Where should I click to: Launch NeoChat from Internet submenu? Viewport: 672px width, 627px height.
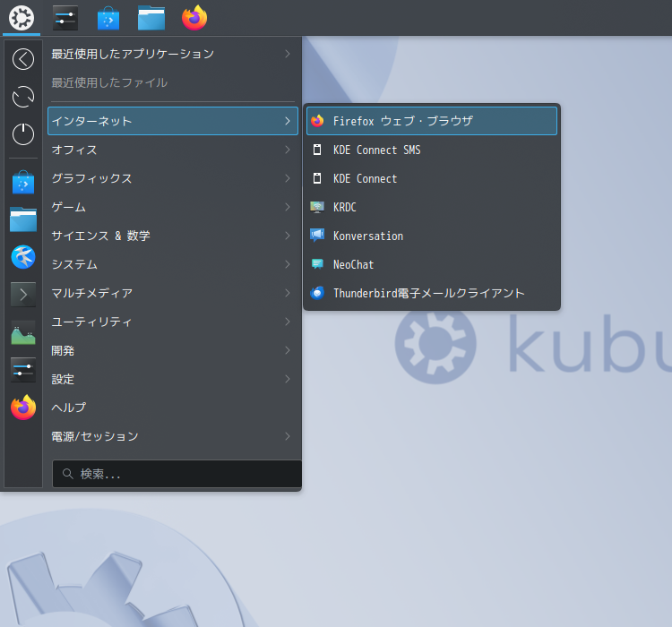pyautogui.click(x=432, y=264)
